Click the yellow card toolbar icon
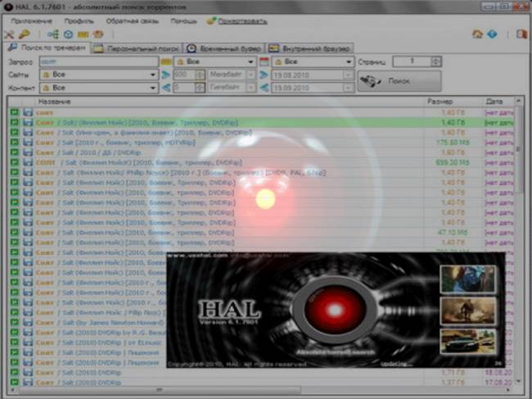The image size is (532, 399). click(x=83, y=34)
